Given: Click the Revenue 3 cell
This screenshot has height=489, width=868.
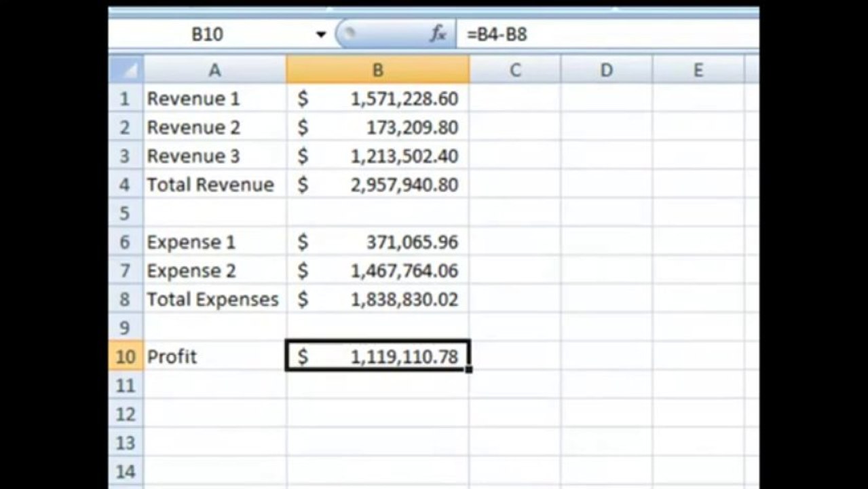Looking at the screenshot, I should point(214,156).
